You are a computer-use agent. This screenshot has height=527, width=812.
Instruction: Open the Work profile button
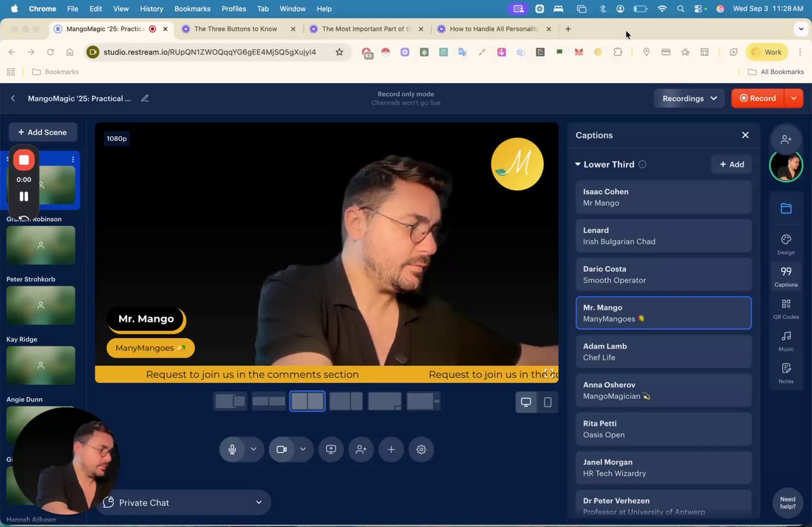766,52
